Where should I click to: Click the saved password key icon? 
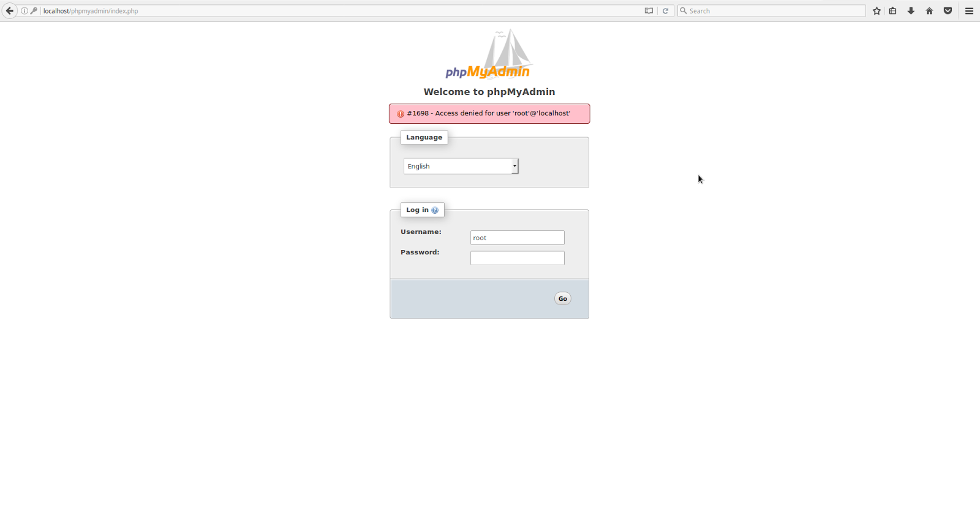click(34, 11)
